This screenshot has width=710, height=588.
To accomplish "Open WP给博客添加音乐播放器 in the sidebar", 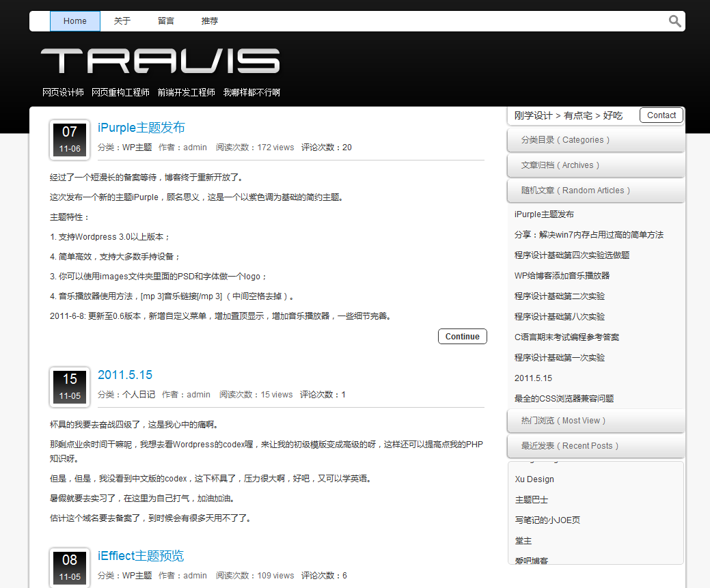I will click(x=562, y=276).
